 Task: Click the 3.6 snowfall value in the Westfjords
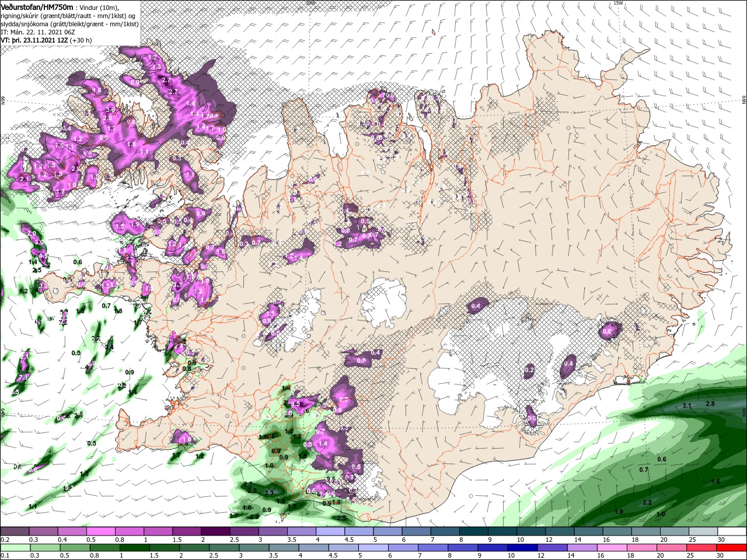pyautogui.click(x=110, y=110)
